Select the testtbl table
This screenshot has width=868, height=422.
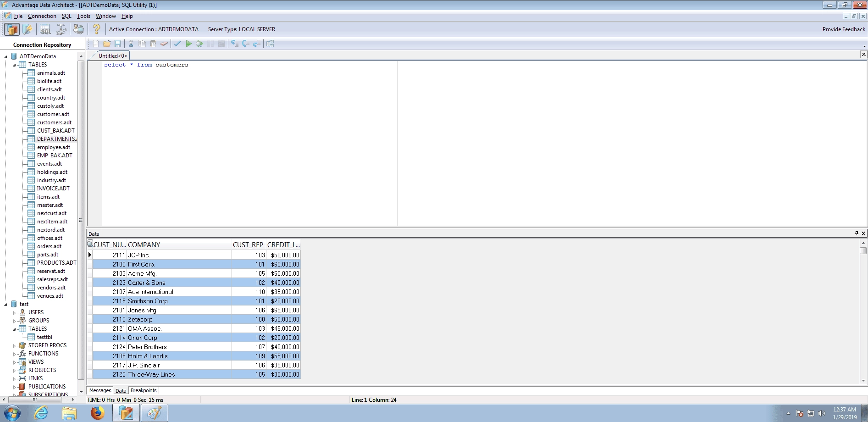click(44, 337)
